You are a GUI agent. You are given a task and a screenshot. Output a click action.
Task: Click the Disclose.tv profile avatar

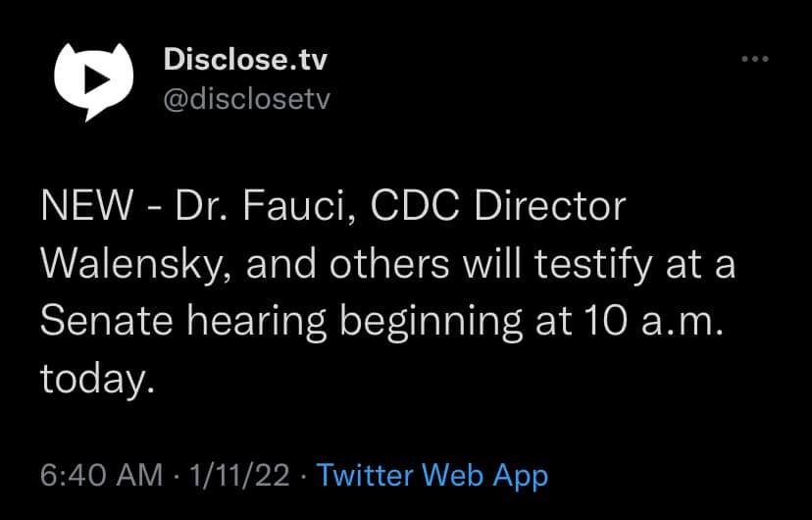(x=91, y=82)
